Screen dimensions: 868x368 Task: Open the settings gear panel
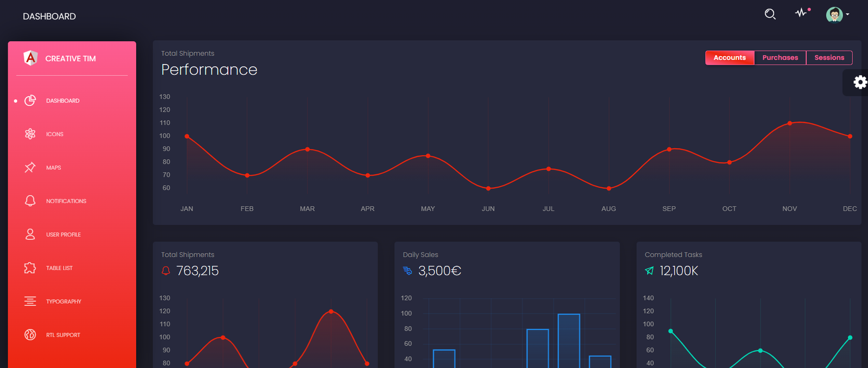[860, 82]
